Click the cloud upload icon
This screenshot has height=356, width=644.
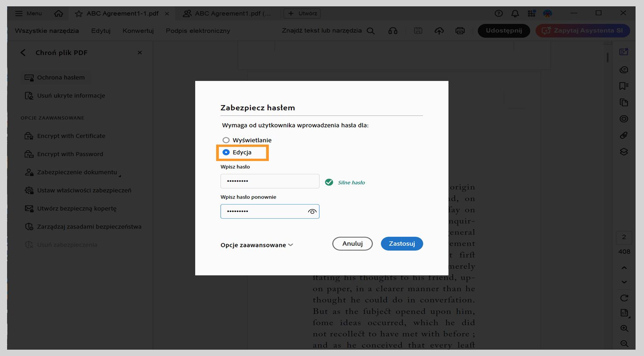click(x=439, y=31)
